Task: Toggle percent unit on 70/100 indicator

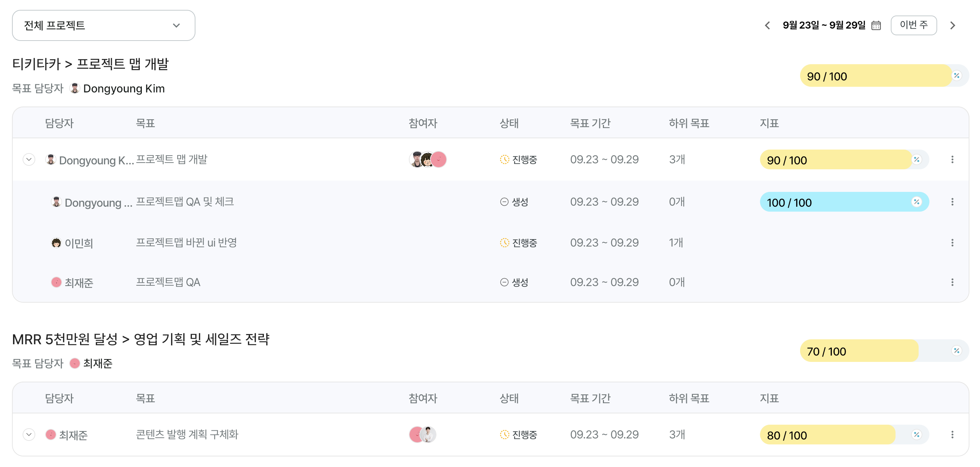Action: click(956, 351)
